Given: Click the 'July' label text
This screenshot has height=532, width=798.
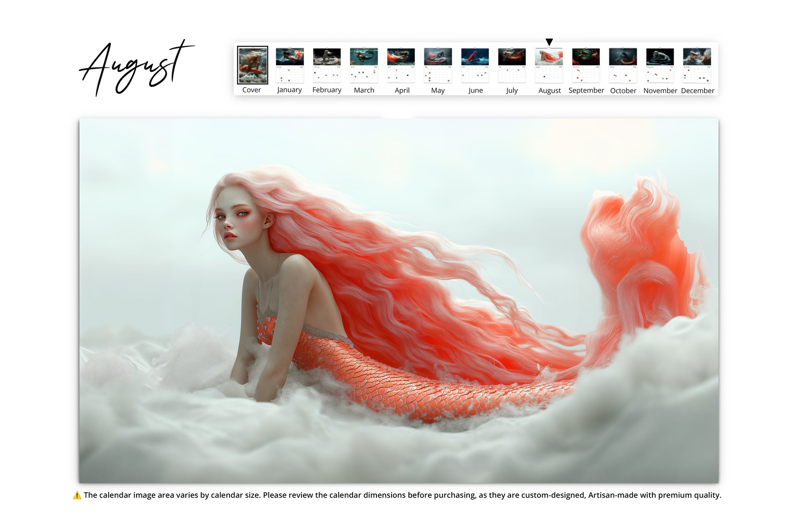Looking at the screenshot, I should (x=512, y=91).
